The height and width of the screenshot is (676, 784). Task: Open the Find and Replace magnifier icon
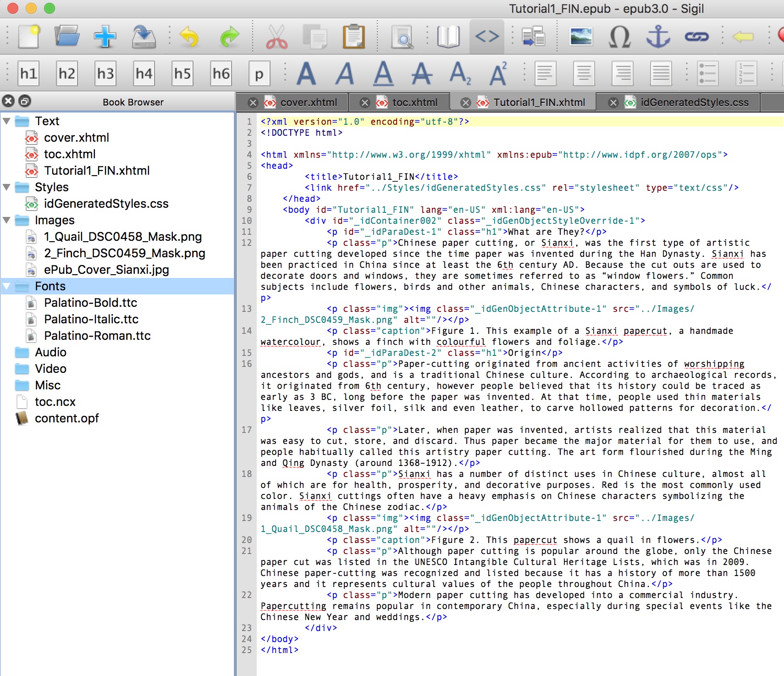(x=402, y=37)
